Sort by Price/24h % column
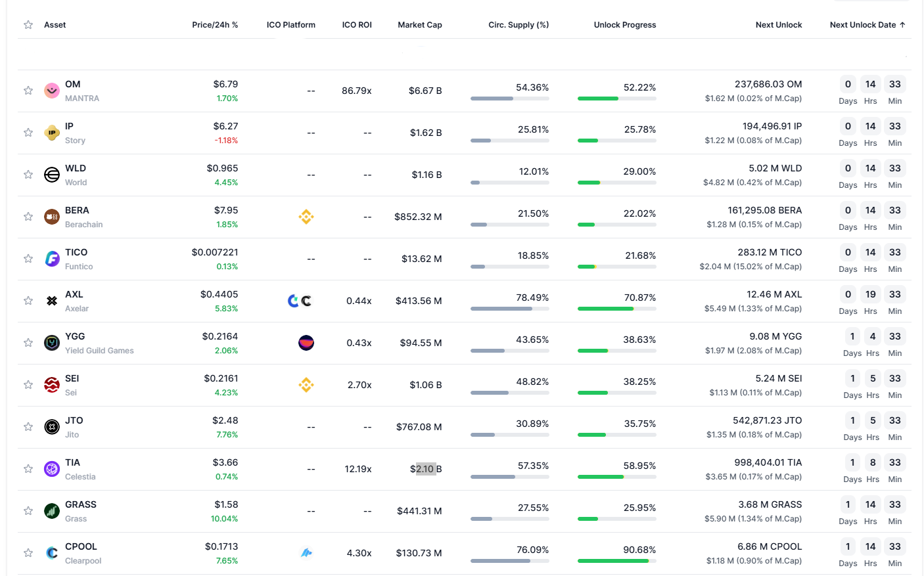924x576 pixels. [x=215, y=25]
